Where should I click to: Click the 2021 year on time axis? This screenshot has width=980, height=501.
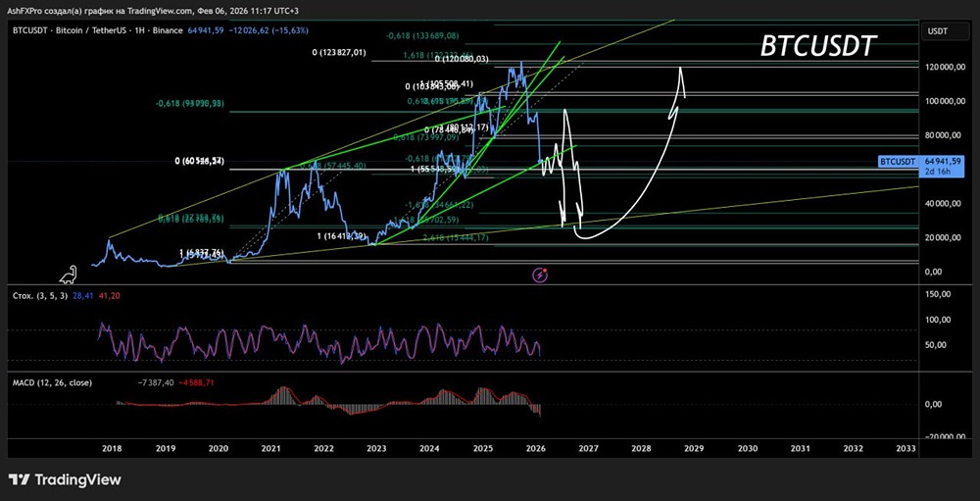point(270,448)
